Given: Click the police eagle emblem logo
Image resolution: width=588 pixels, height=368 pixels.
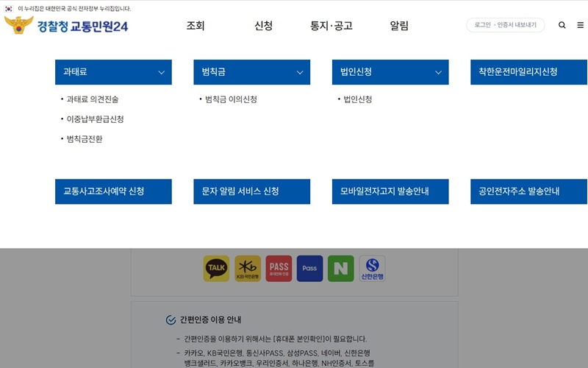Looking at the screenshot, I should pyautogui.click(x=18, y=25).
